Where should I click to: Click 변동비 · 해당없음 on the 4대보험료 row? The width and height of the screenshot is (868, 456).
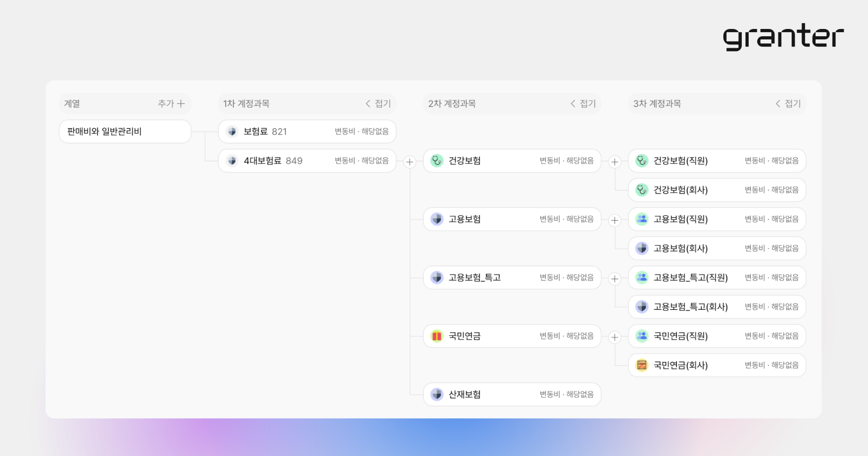click(x=362, y=161)
